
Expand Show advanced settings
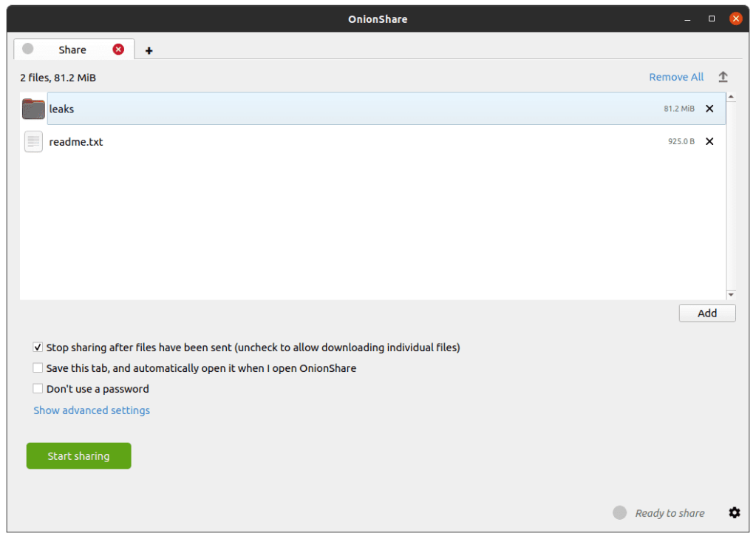coord(92,410)
